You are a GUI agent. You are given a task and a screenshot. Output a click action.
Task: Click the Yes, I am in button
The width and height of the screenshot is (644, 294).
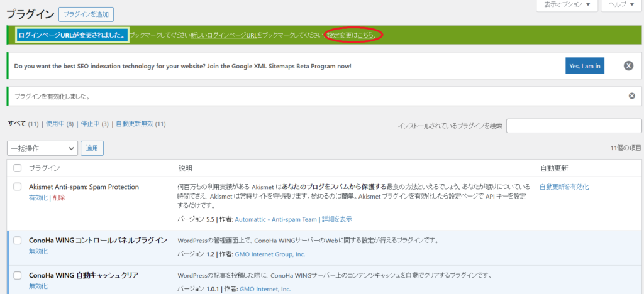[584, 65]
